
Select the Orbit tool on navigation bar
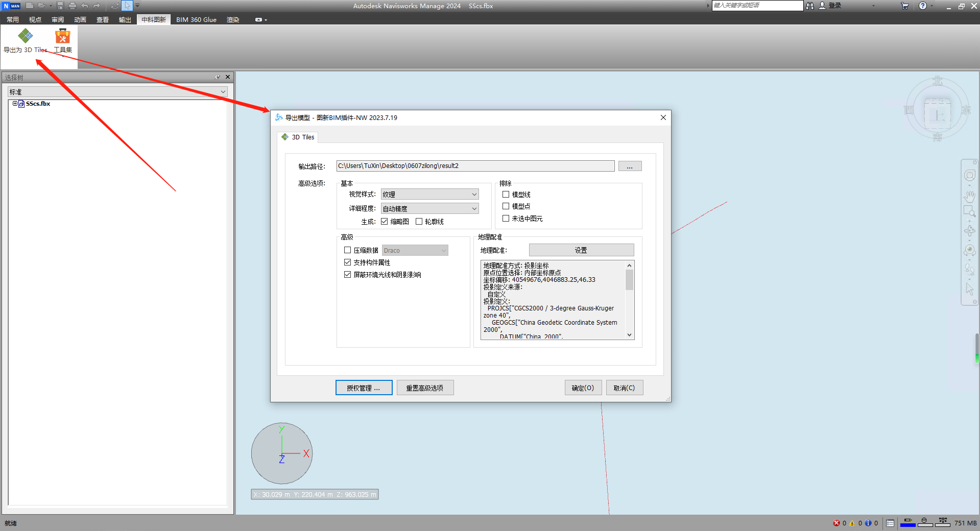(969, 231)
